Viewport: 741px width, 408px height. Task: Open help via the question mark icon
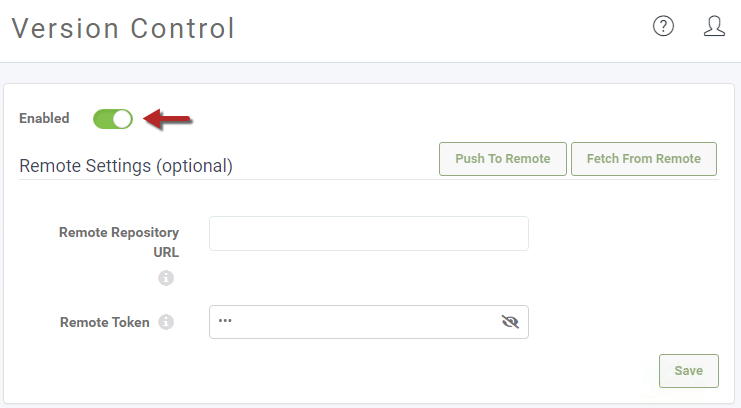(663, 26)
